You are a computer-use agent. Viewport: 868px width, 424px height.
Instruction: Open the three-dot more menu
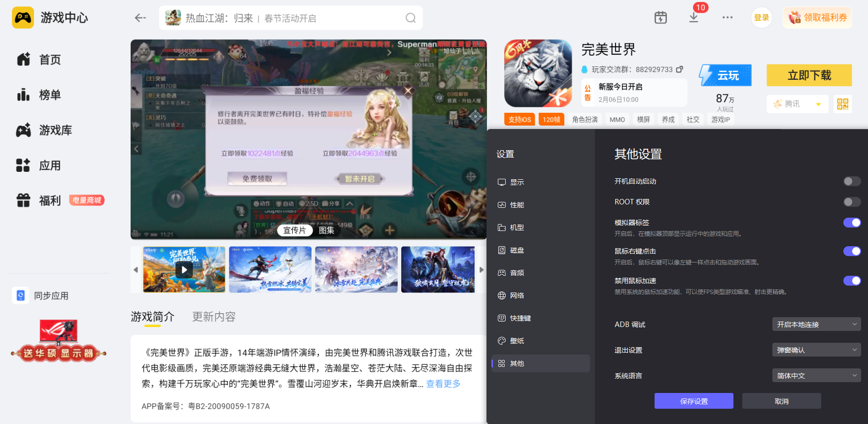[x=728, y=18]
